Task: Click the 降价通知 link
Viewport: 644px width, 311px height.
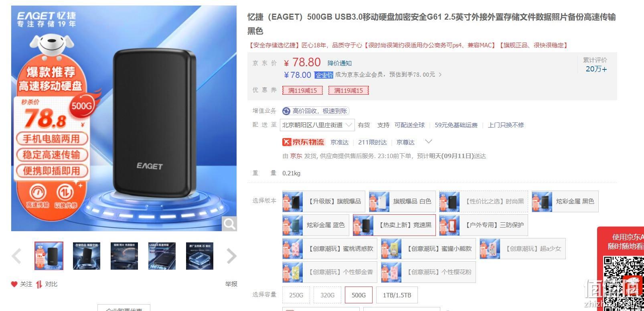Action: click(340, 63)
